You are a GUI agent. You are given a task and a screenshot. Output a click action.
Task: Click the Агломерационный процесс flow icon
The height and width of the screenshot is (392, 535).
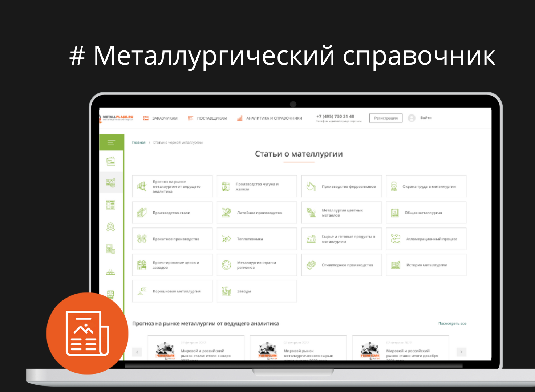point(396,239)
